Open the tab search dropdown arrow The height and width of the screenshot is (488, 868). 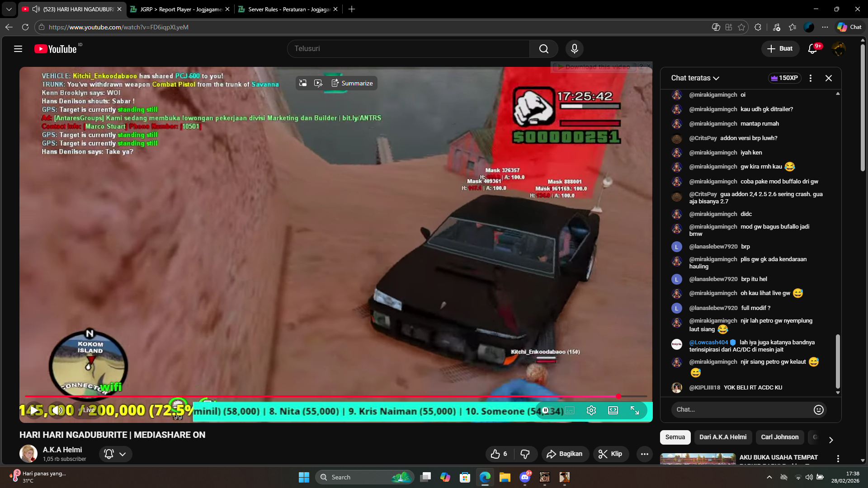point(9,9)
